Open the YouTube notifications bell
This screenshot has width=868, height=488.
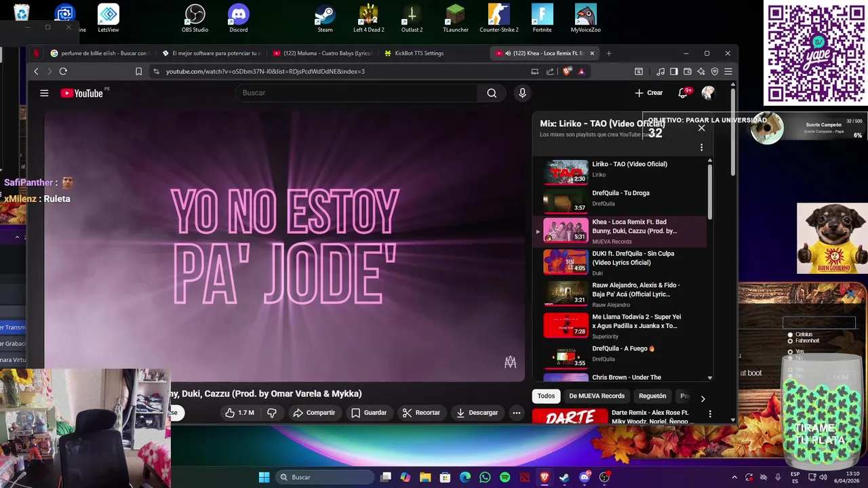pos(683,93)
